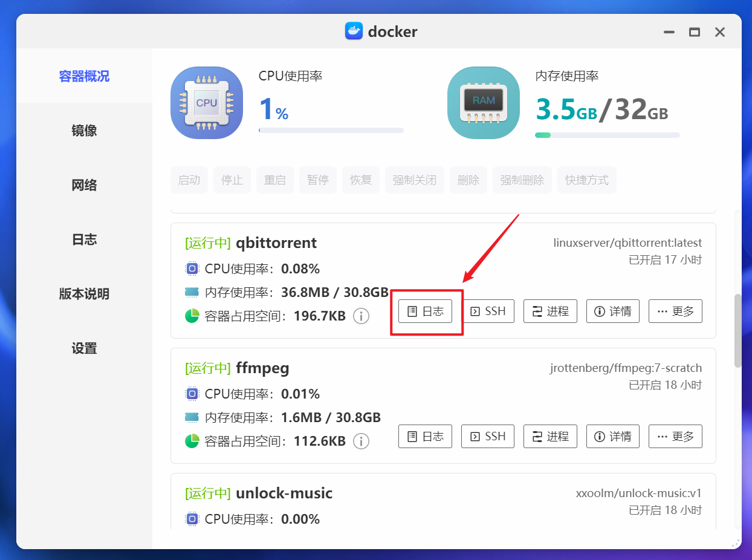Click the container list vertical scrollbar
This screenshot has height=560, width=752.
737,331
